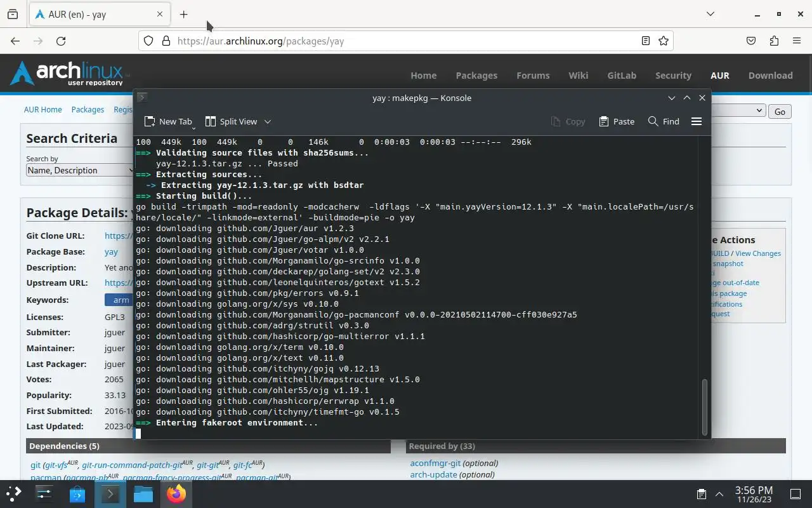Open clipboard tray icon

(702, 493)
